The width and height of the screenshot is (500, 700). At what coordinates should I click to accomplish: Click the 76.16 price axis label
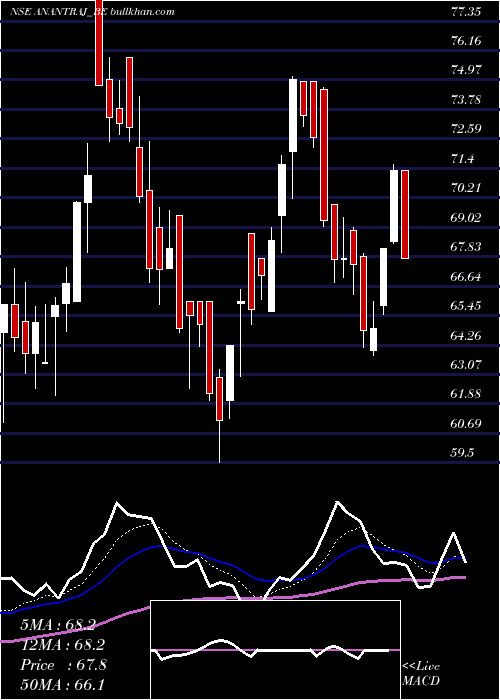point(466,41)
